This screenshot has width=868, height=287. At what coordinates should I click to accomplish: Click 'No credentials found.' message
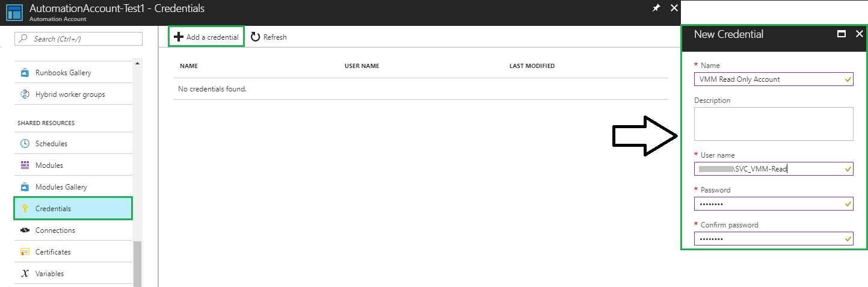(212, 89)
